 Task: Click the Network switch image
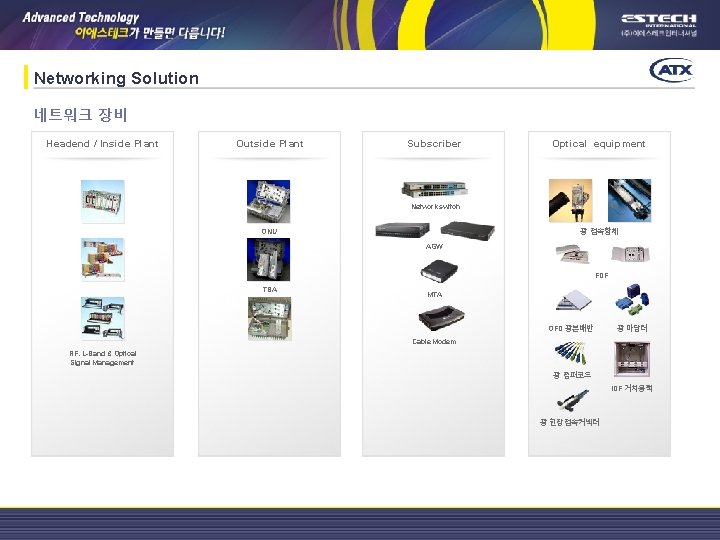pyautogui.click(x=435, y=190)
